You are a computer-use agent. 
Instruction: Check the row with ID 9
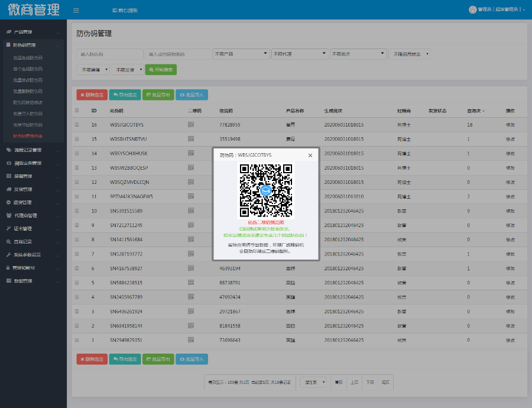(x=77, y=225)
